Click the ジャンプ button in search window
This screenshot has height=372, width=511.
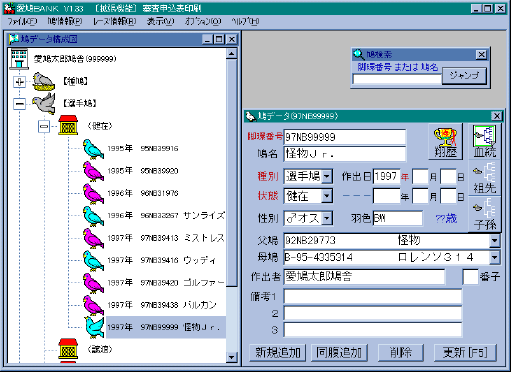pos(464,76)
